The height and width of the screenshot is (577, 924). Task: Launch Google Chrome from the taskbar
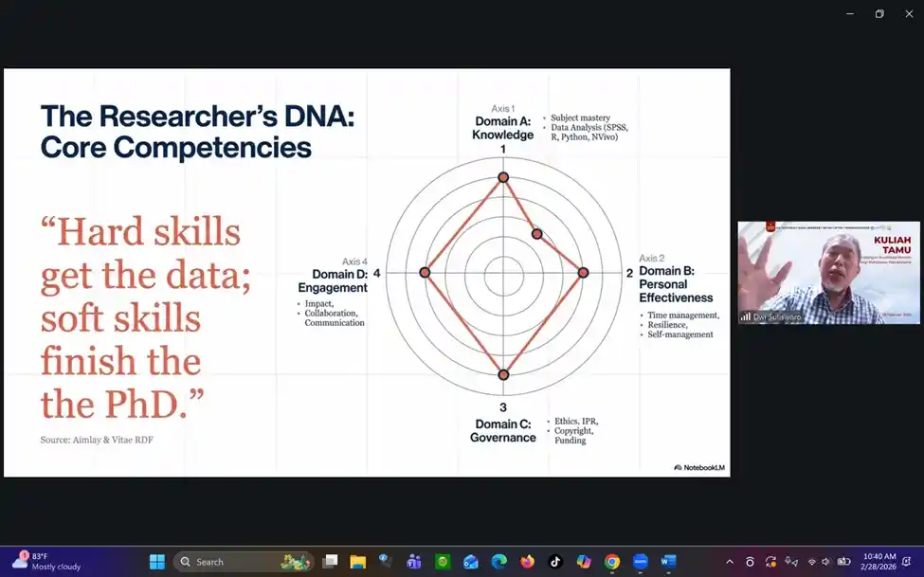coord(612,561)
